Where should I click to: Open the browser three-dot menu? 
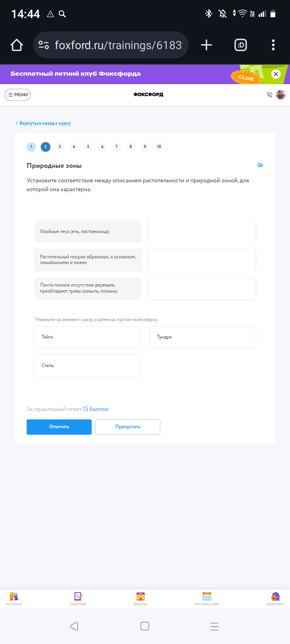[x=273, y=45]
